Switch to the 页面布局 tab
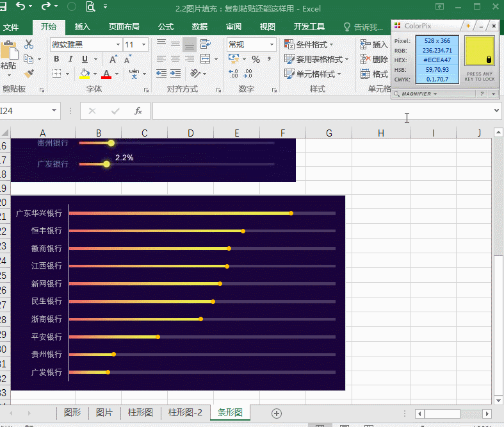Image resolution: width=504 pixels, height=427 pixels. [124, 27]
